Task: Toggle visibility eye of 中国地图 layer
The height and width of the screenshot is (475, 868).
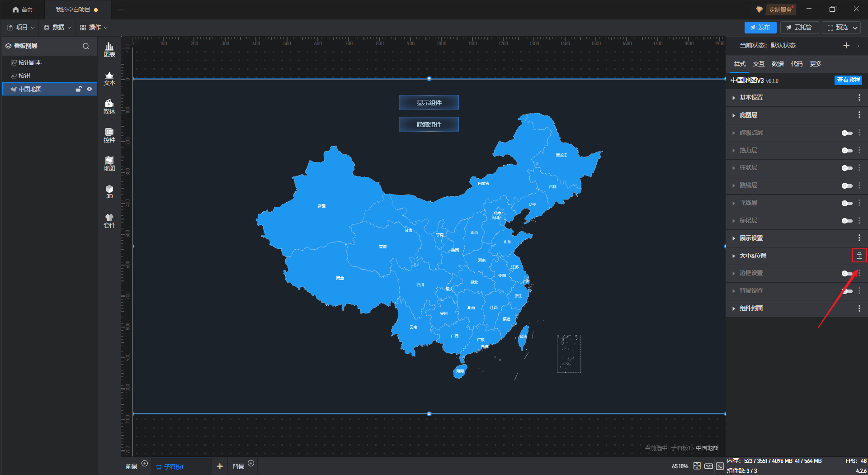Action: tap(90, 89)
